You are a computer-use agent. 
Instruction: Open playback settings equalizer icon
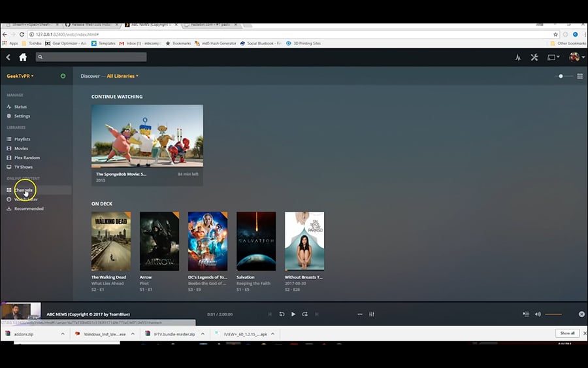(x=372, y=314)
